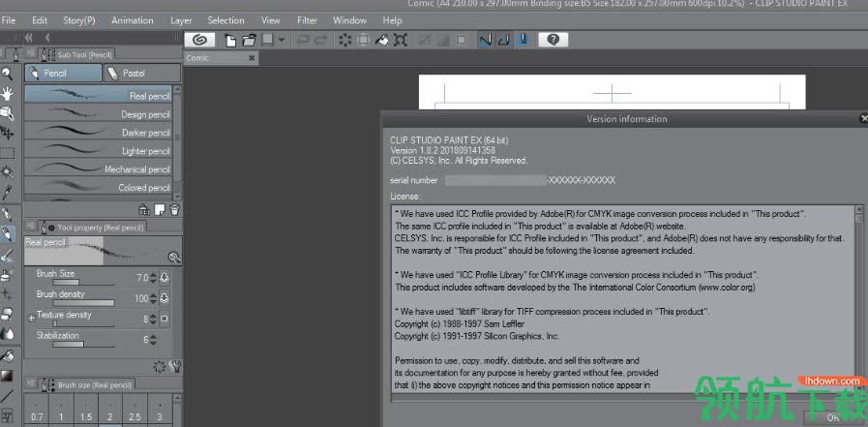Pick the 1.5 brush size preset

tap(86, 411)
